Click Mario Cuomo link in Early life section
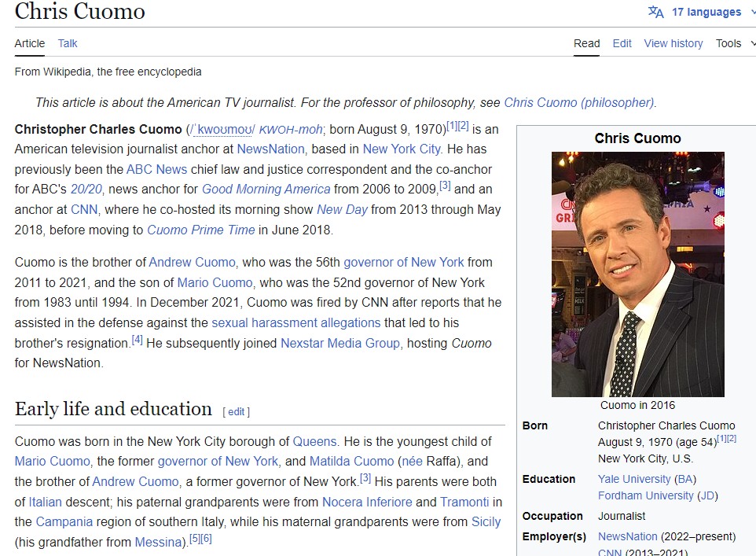 52,462
